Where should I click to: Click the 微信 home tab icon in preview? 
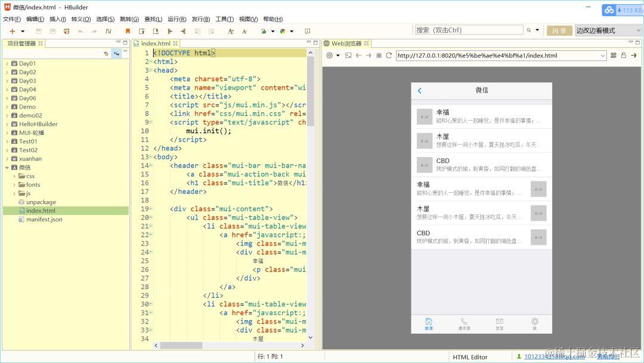(x=428, y=324)
